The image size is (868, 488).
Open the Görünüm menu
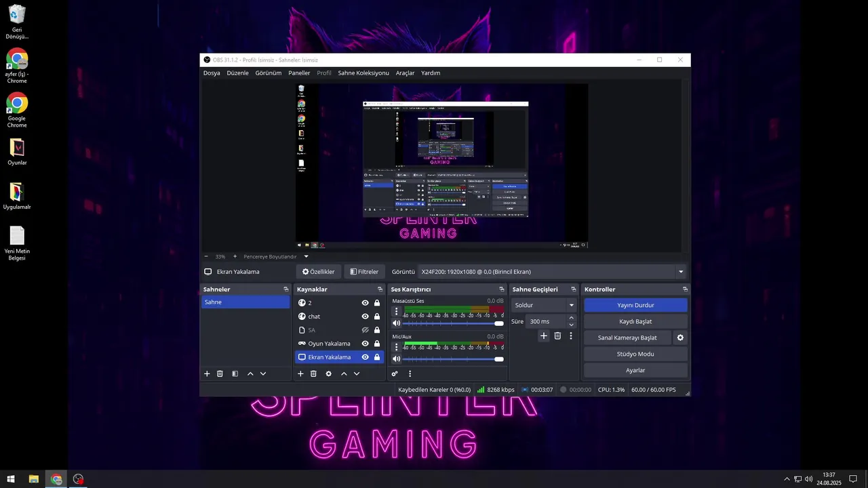click(268, 73)
